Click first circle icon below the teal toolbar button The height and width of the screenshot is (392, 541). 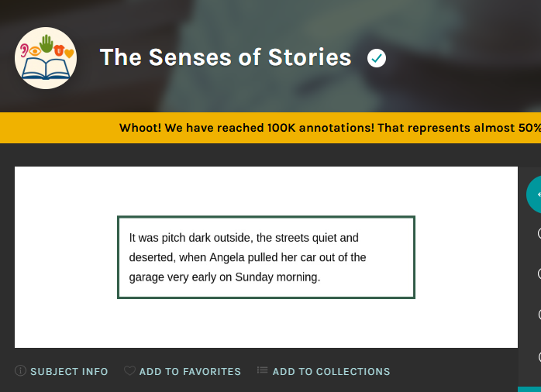(x=538, y=234)
